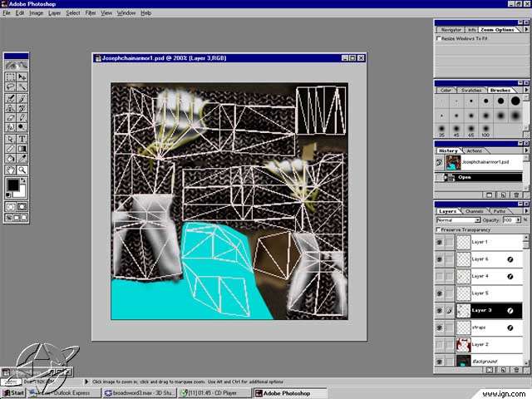Screen dimensions: 532x399
Task: Select the Eyedropper tool
Action: (x=22, y=159)
